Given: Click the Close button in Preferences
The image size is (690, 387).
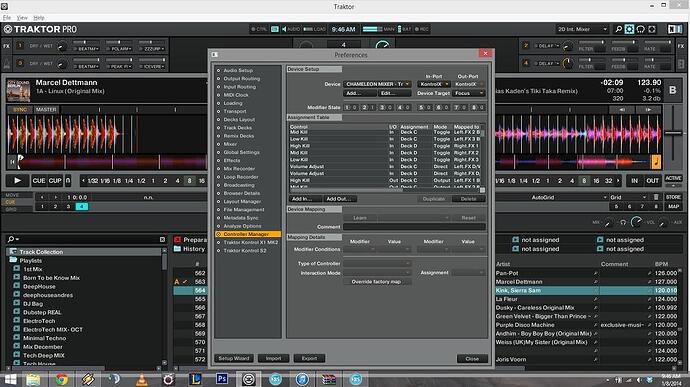Looking at the screenshot, I should 472,359.
